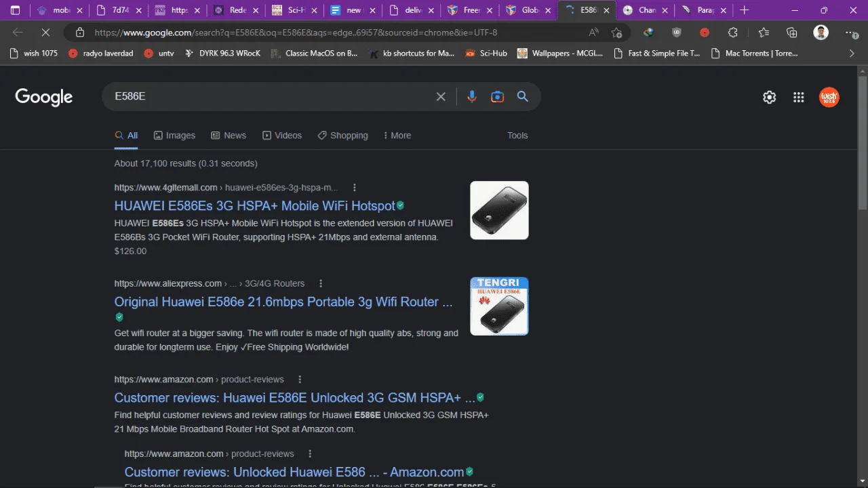The height and width of the screenshot is (488, 868).
Task: Open the tab actions menu icon
Action: click(x=15, y=10)
